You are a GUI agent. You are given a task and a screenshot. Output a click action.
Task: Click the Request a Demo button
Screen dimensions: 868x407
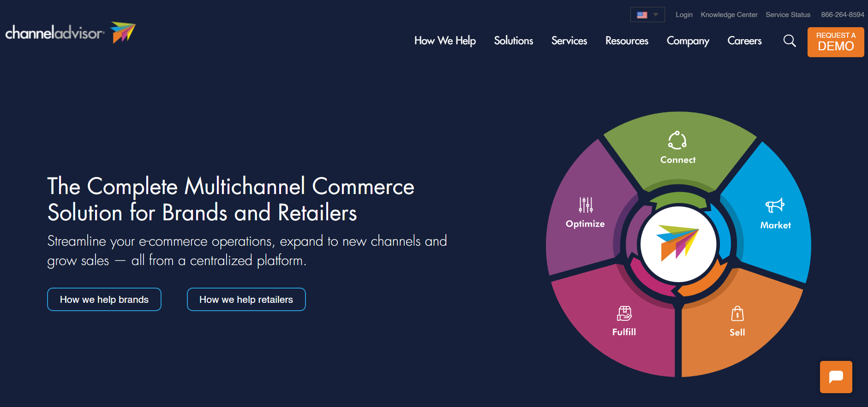[836, 42]
